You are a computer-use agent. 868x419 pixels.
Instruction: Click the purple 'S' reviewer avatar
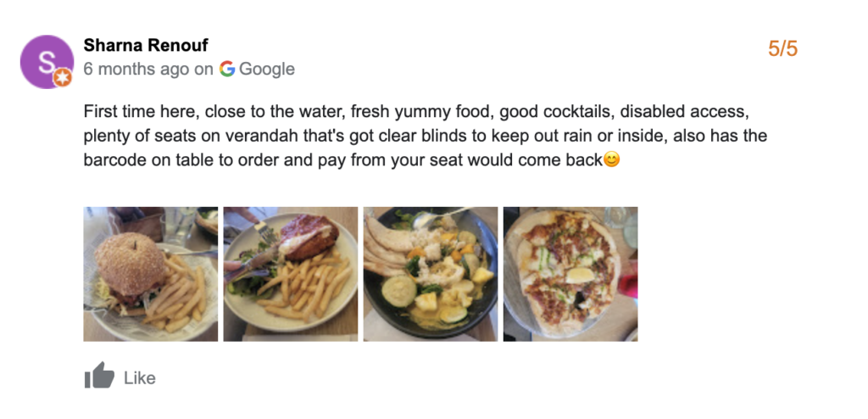[45, 60]
